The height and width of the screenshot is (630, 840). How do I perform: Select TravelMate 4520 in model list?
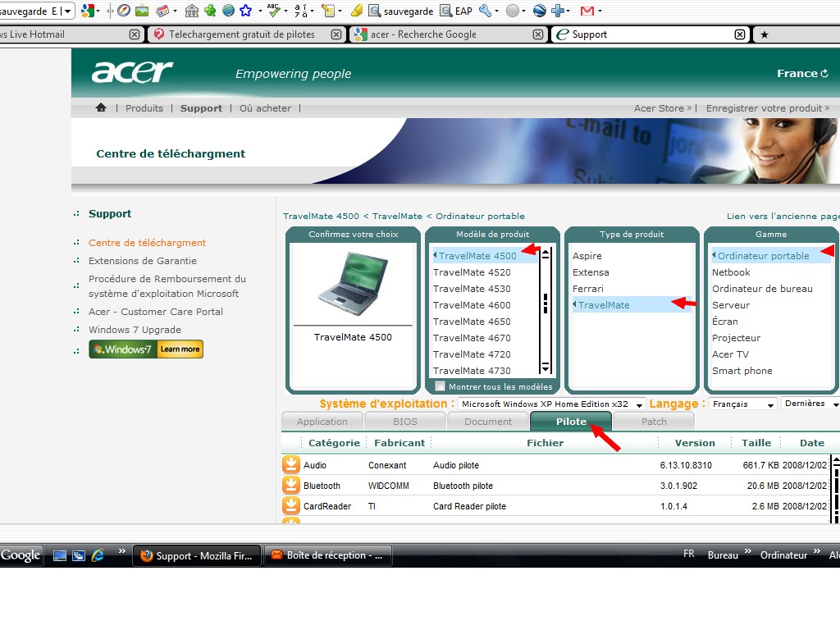(472, 272)
